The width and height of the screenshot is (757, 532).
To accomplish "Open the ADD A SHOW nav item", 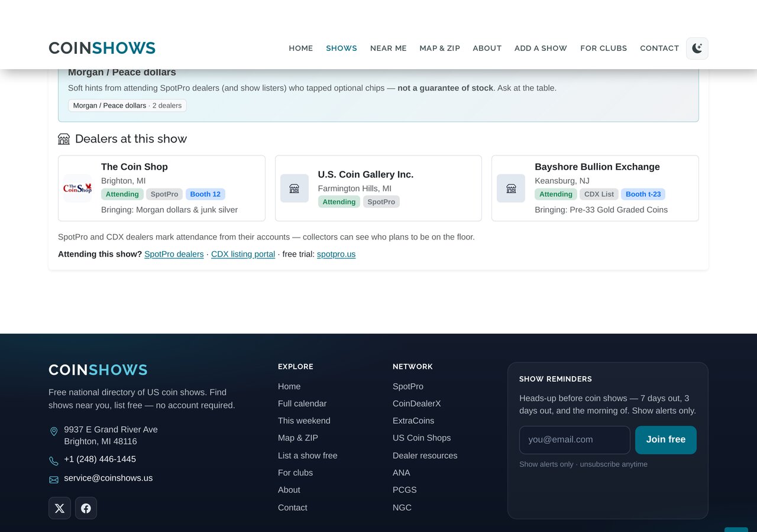I will 541,48.
